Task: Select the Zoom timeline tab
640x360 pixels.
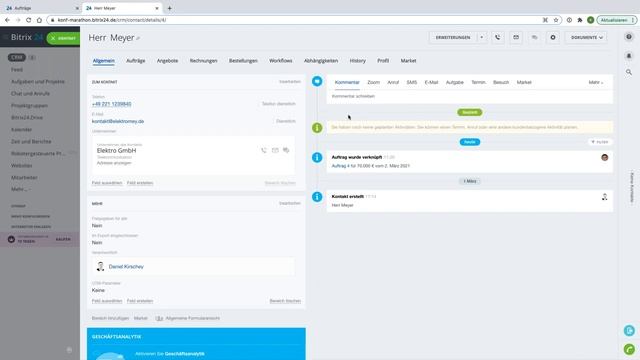Action: click(373, 82)
